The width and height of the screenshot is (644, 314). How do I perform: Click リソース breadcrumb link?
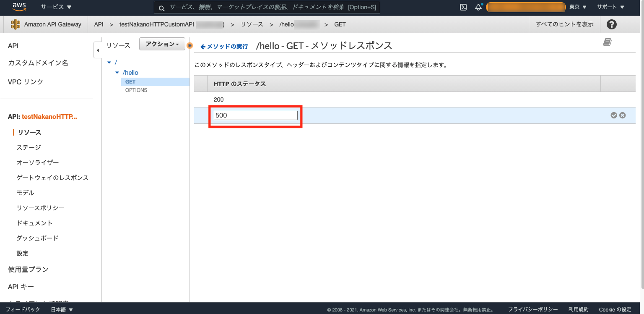252,24
